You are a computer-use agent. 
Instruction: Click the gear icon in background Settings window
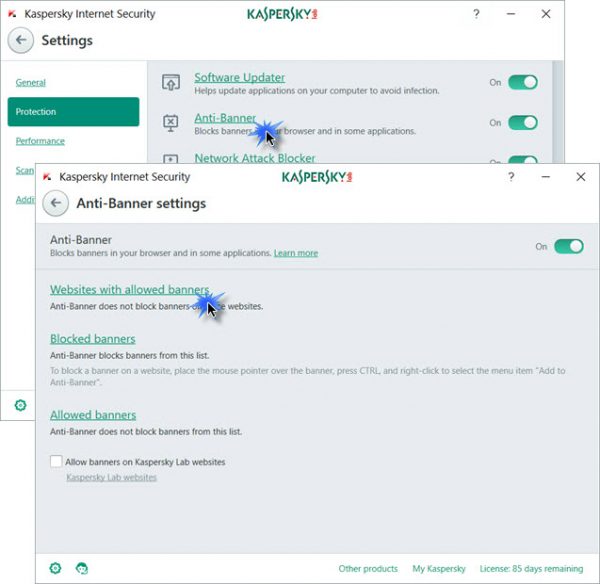[20, 405]
